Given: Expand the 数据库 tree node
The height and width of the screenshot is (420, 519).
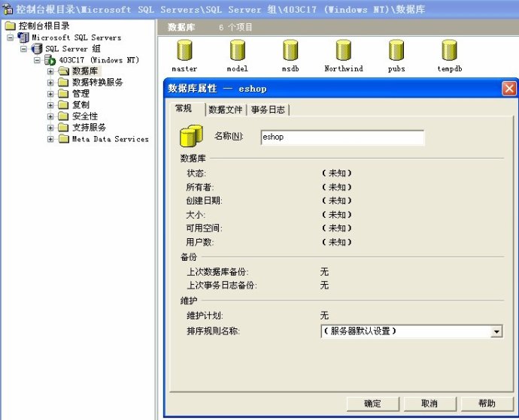Looking at the screenshot, I should click(x=50, y=71).
